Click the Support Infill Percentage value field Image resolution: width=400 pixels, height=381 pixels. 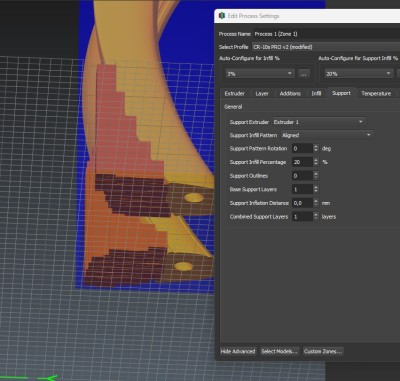point(303,162)
